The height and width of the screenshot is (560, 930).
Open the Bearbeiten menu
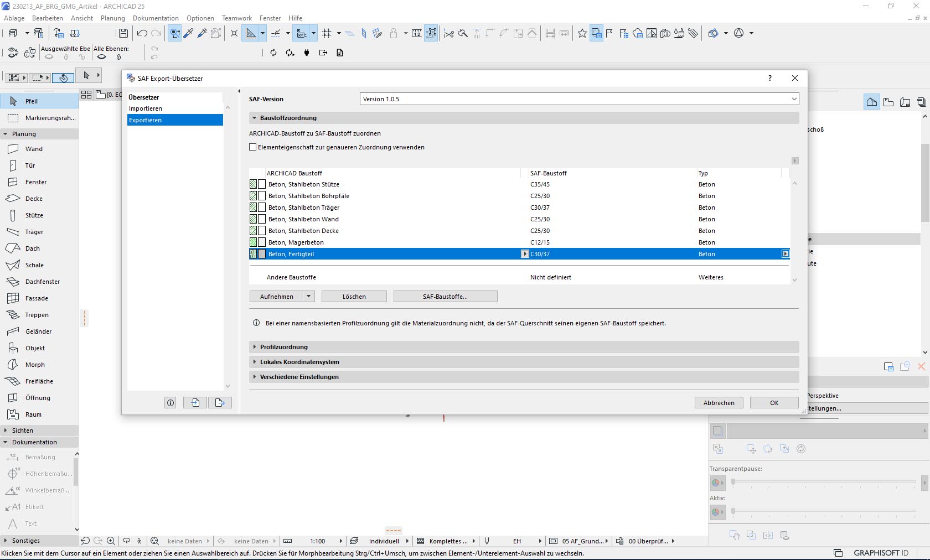pos(48,18)
